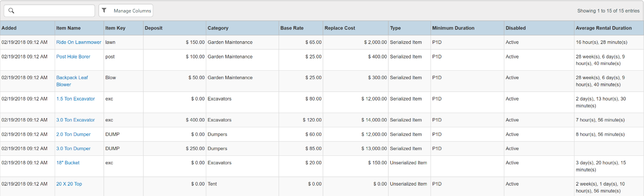Open the 20 X 20 Top link
The height and width of the screenshot is (196, 644).
click(x=69, y=184)
